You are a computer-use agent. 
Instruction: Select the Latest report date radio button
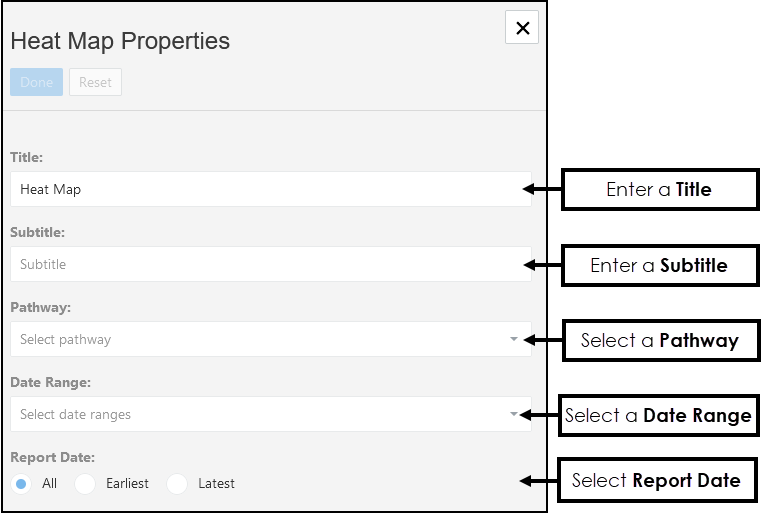(x=178, y=484)
